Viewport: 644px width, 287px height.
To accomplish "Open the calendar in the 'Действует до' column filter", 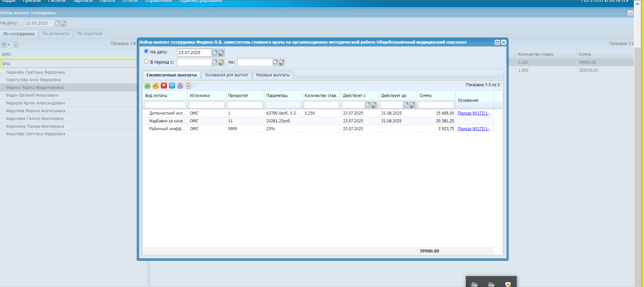I will [x=406, y=104].
